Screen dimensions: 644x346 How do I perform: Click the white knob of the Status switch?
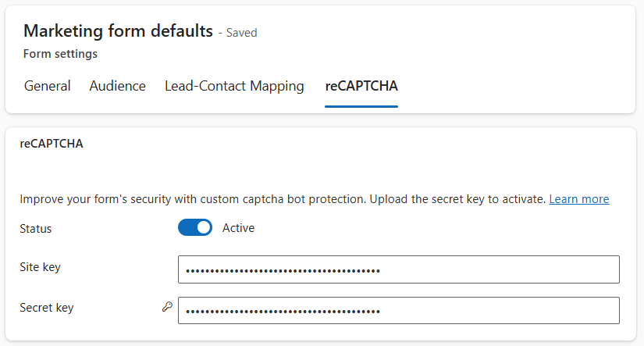pos(203,227)
